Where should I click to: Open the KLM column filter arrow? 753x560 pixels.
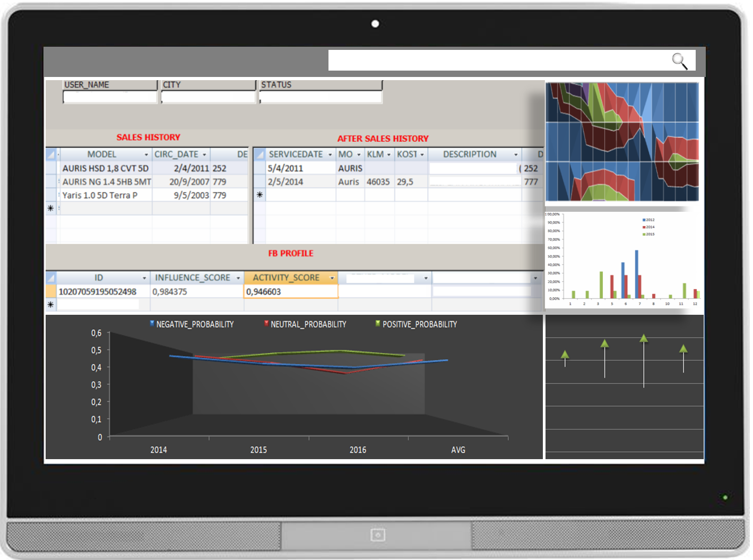[x=389, y=154]
